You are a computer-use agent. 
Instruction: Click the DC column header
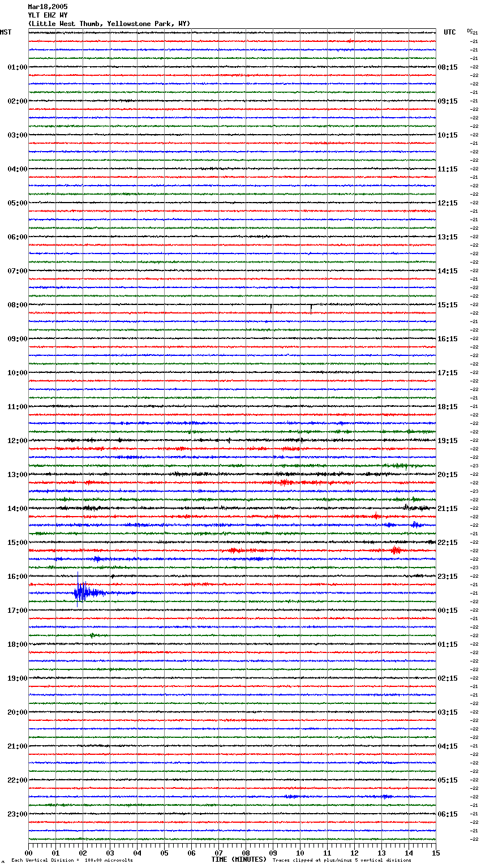pyautogui.click(x=470, y=31)
